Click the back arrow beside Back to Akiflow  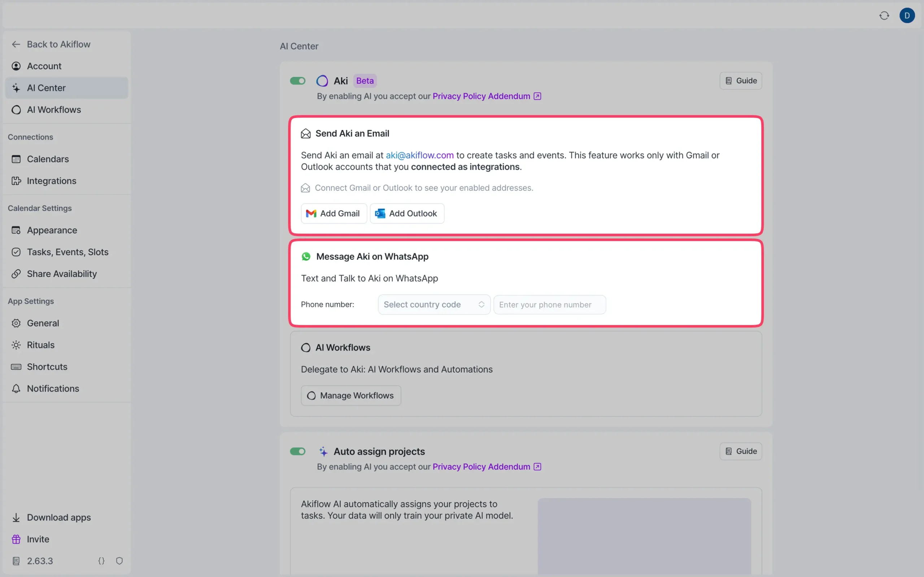[16, 44]
